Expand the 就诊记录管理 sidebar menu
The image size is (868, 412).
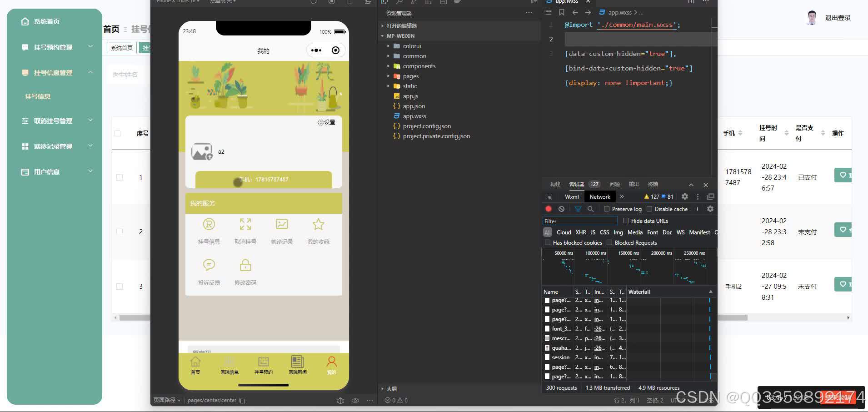[57, 146]
